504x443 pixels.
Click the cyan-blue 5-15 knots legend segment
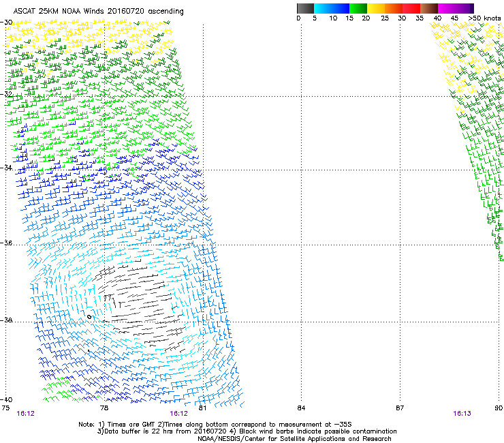tap(332, 8)
